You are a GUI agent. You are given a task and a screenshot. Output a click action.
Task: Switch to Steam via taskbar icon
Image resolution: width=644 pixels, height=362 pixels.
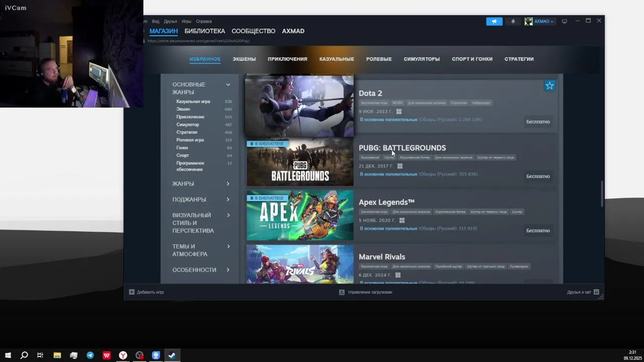(172, 355)
